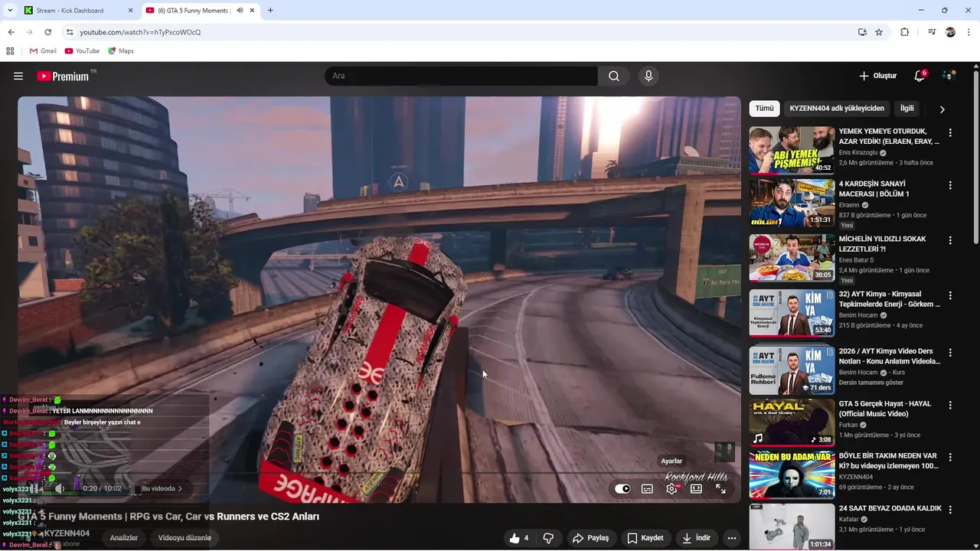Open more actions menu beside İndir

(x=732, y=538)
